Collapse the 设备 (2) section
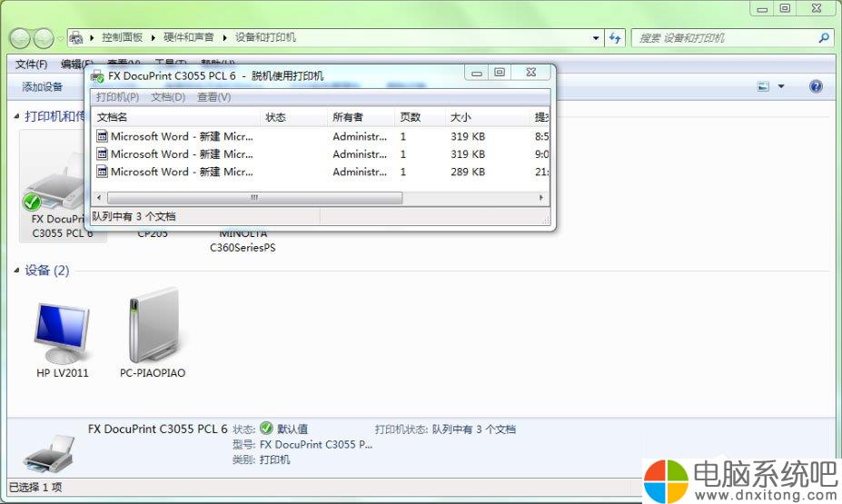Screen dimensions: 842x504 [x=16, y=270]
